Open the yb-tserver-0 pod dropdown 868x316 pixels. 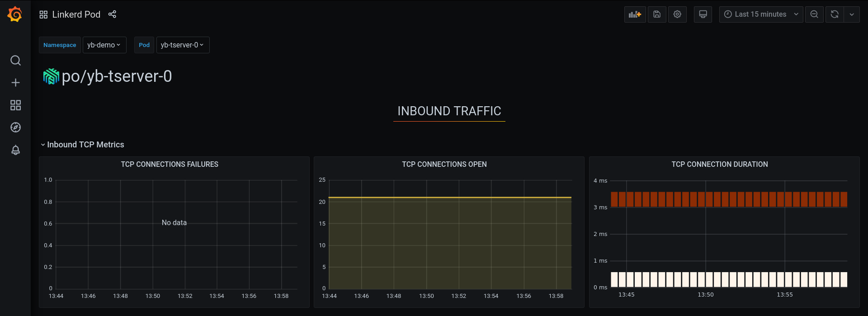tap(183, 45)
